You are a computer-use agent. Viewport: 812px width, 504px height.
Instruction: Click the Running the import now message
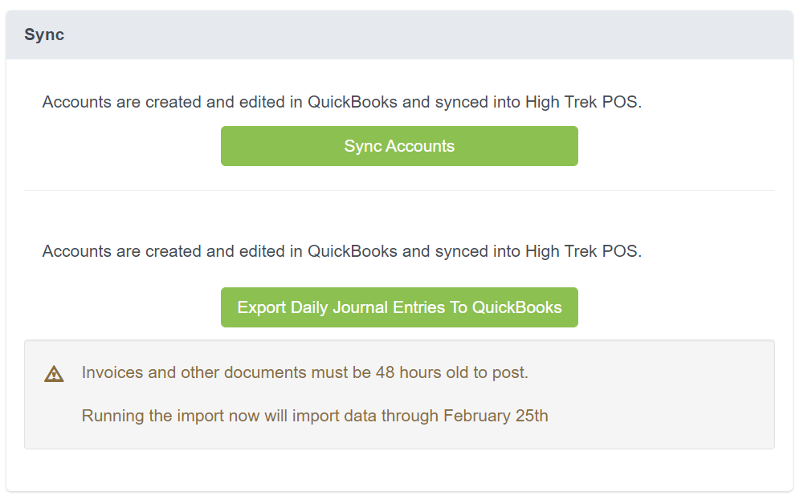(315, 416)
